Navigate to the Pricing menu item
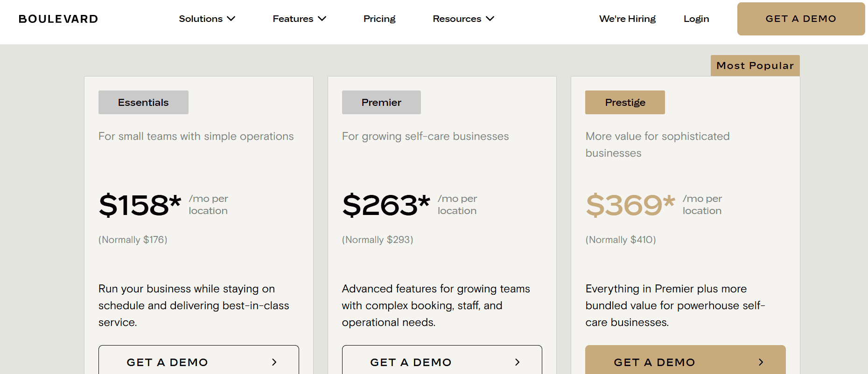The width and height of the screenshot is (868, 374). coord(379,19)
